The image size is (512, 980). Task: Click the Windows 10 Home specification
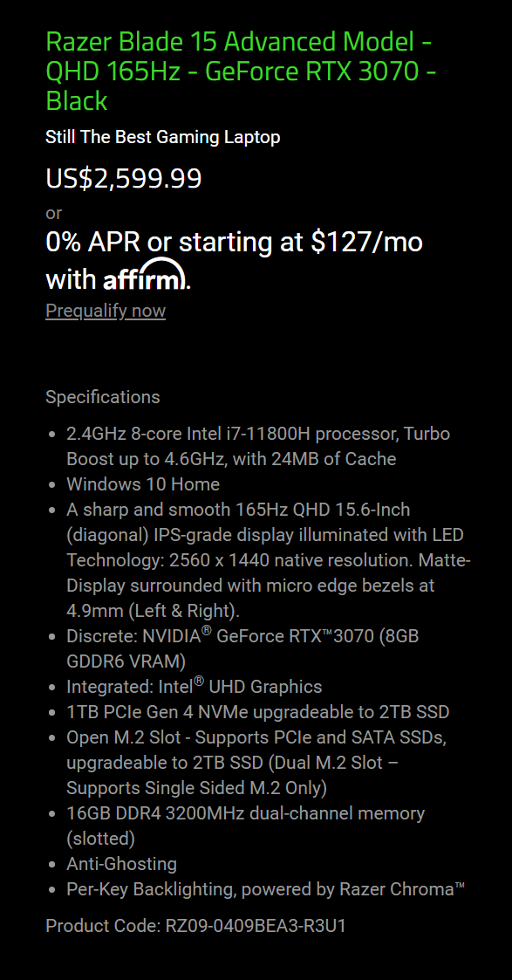(143, 484)
